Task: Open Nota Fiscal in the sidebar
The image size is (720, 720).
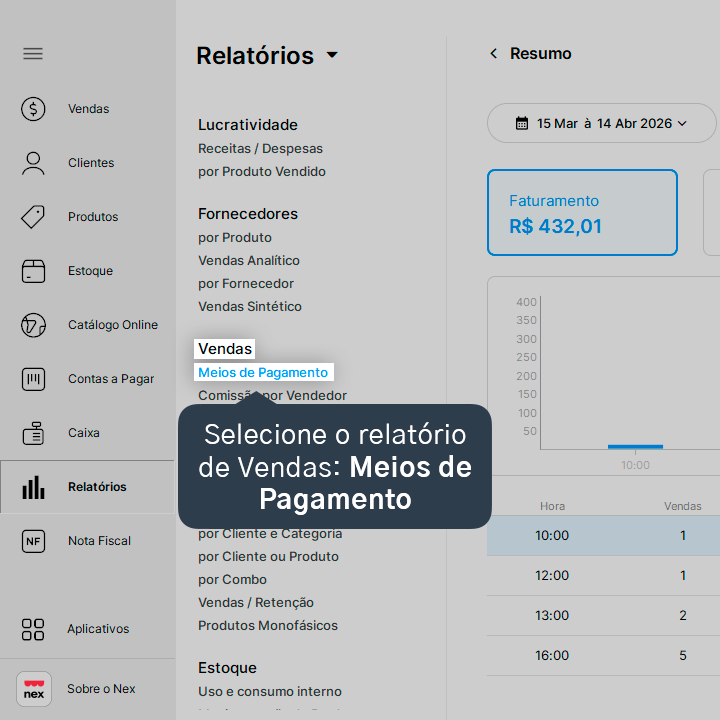Action: (99, 541)
